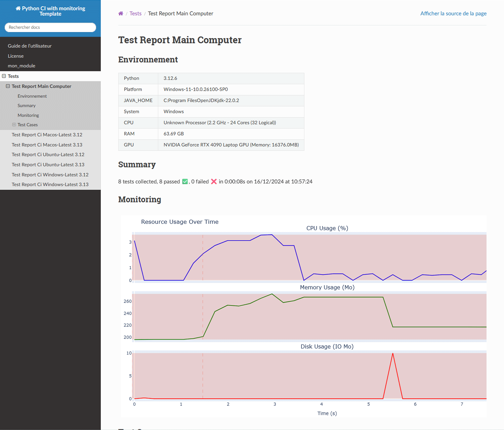Jump to Environnement section in sidebar
Image resolution: width=504 pixels, height=430 pixels.
[32, 96]
